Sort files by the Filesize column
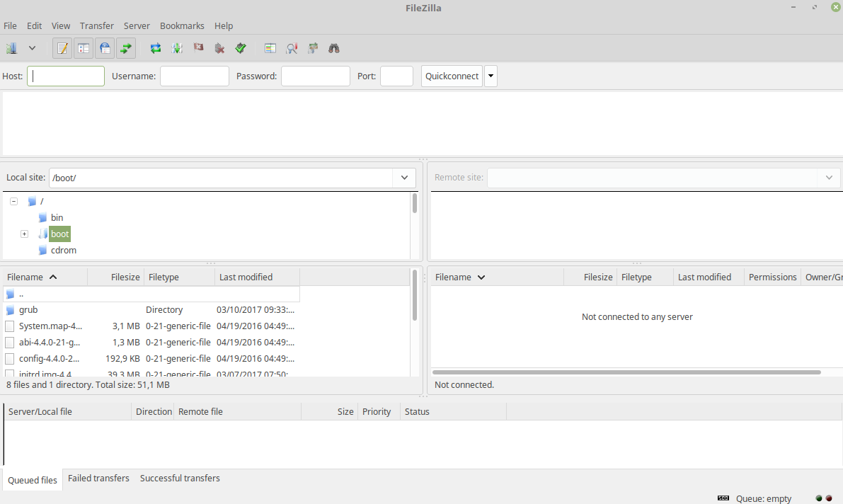Image resolution: width=843 pixels, height=504 pixels. [125, 277]
